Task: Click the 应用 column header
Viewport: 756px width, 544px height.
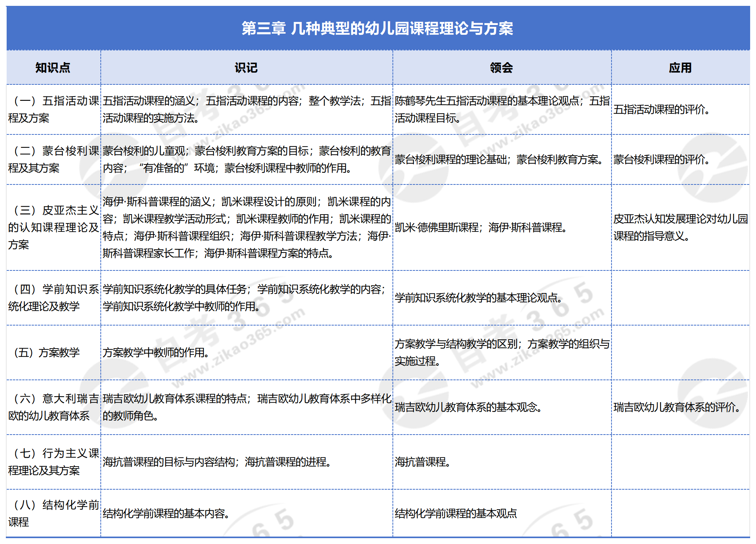Action: coord(680,68)
